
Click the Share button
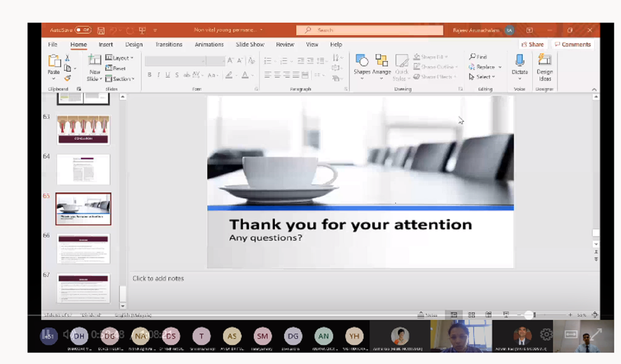click(x=532, y=44)
